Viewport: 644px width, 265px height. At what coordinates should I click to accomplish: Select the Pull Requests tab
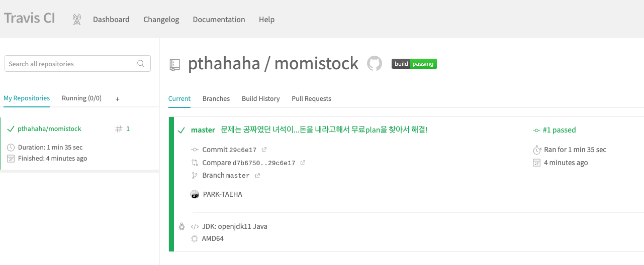coord(312,99)
